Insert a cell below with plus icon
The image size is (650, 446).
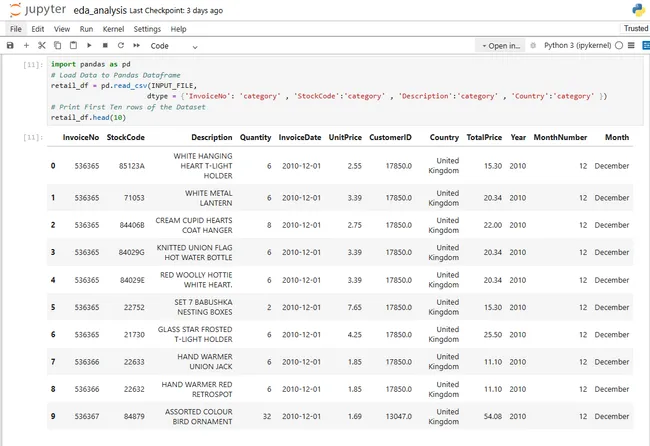[26, 45]
